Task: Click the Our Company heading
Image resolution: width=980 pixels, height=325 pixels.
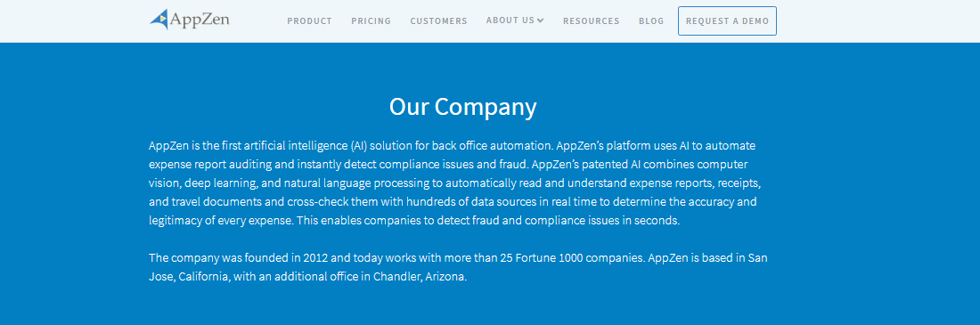Action: click(x=463, y=107)
